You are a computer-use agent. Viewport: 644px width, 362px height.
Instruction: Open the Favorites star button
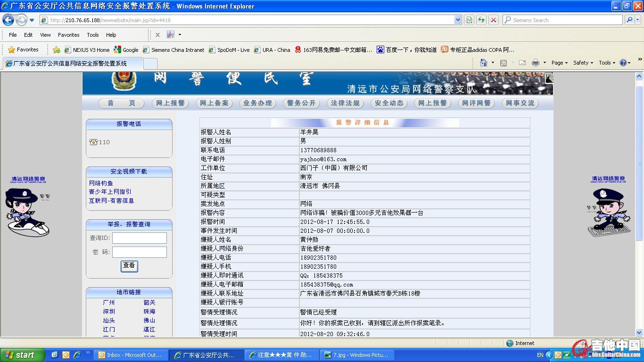click(23, 49)
